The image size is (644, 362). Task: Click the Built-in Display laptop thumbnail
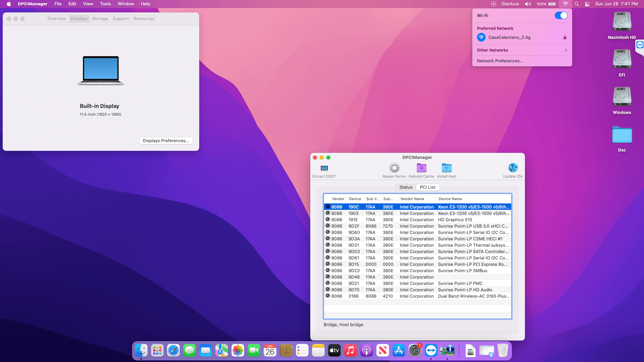point(101,70)
